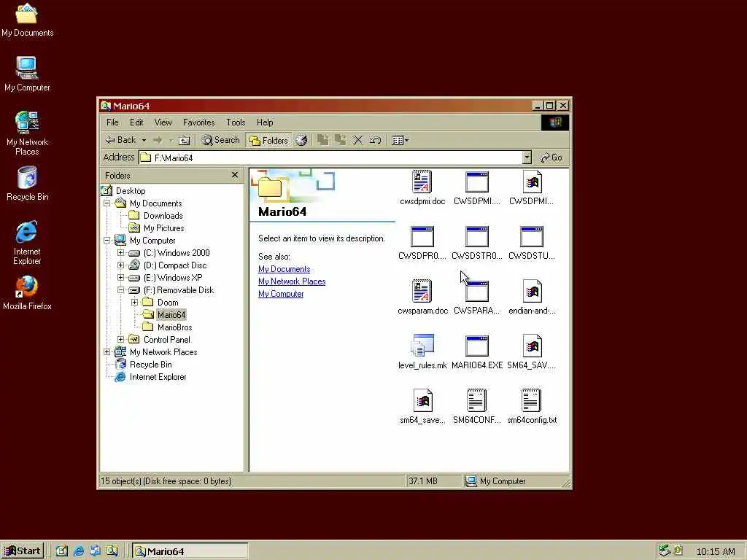Follow the My Computer link

tap(281, 294)
